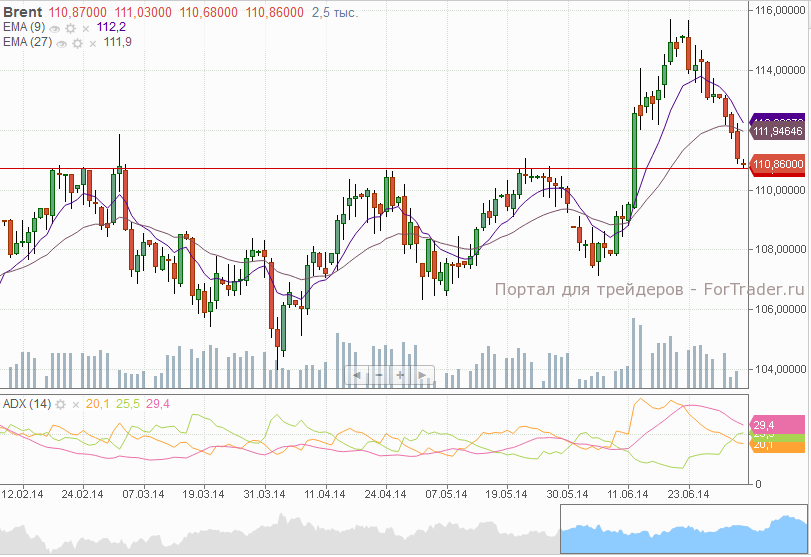Click the 24.02.14 date axis label

coord(82,494)
